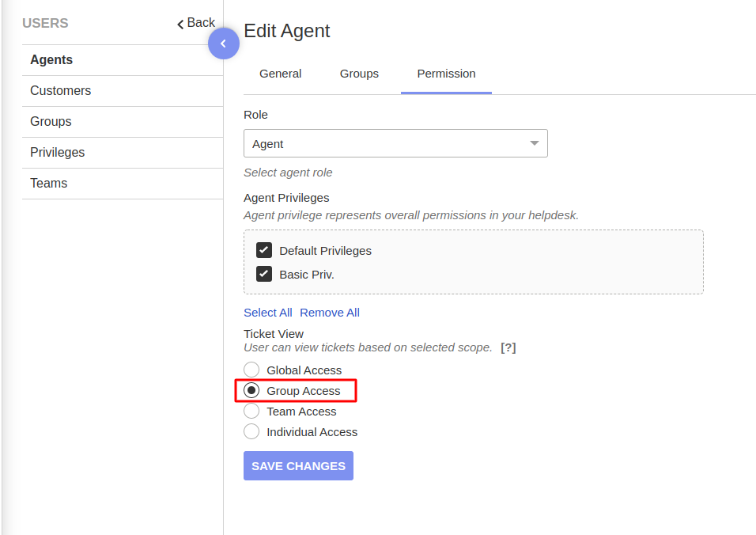
Task: Open the Customers section
Action: click(60, 90)
